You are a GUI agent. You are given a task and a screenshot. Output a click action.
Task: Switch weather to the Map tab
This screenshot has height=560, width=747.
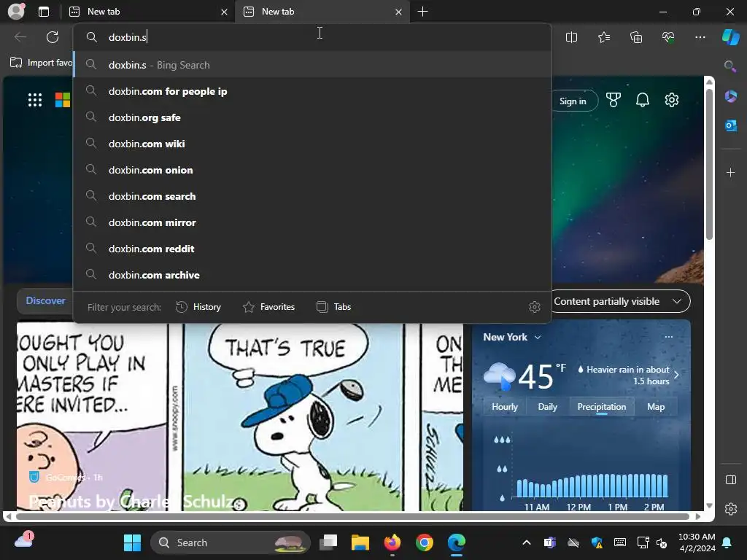pyautogui.click(x=656, y=407)
